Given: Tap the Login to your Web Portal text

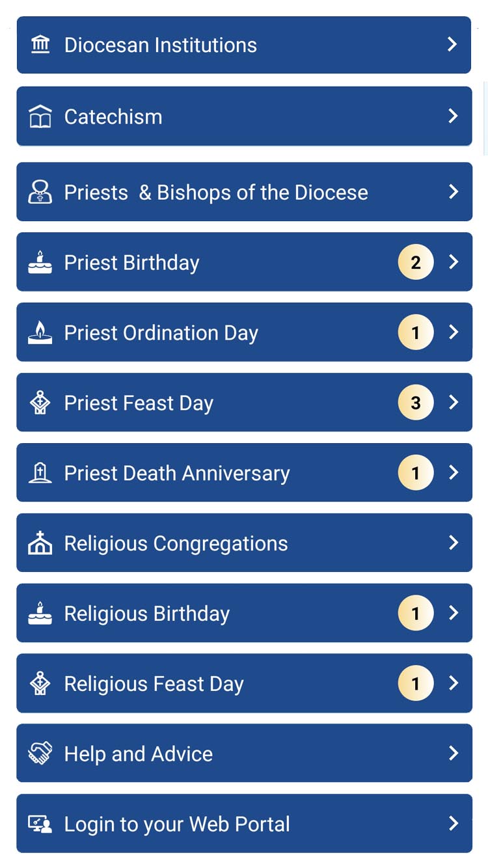Looking at the screenshot, I should pos(177,824).
